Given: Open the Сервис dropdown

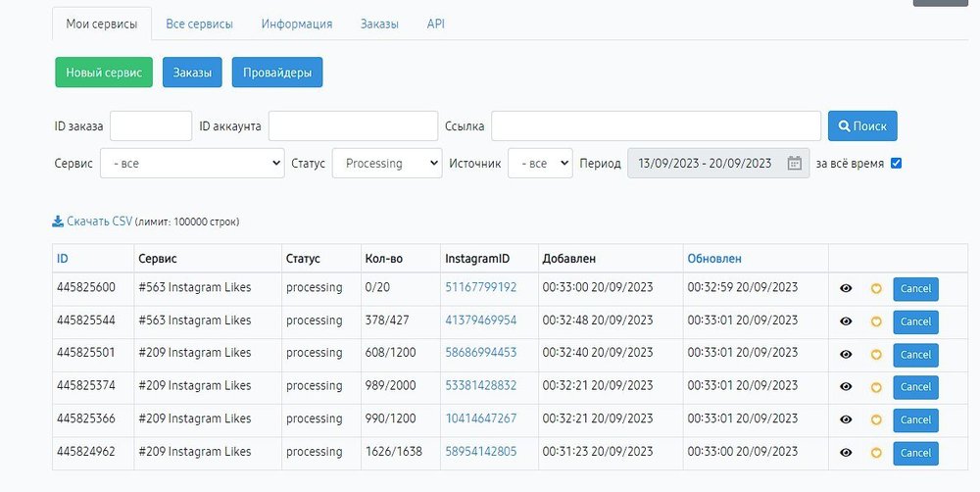Looking at the screenshot, I should [x=192, y=163].
